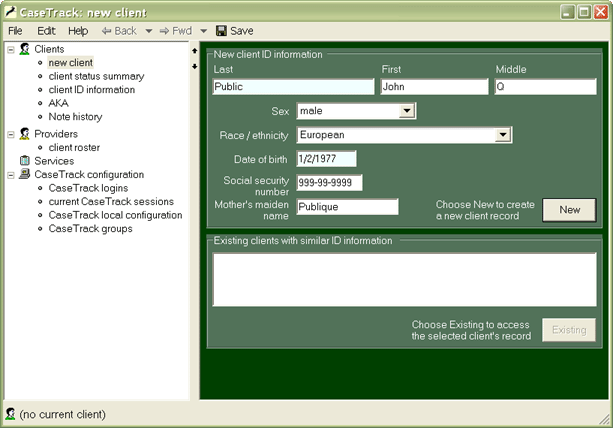Collapse the CaseTrack configuration tree node
This screenshot has width=613, height=428.
coord(11,175)
